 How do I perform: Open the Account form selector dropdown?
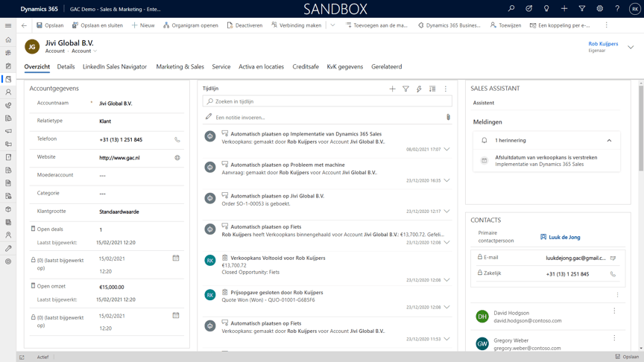click(x=83, y=51)
